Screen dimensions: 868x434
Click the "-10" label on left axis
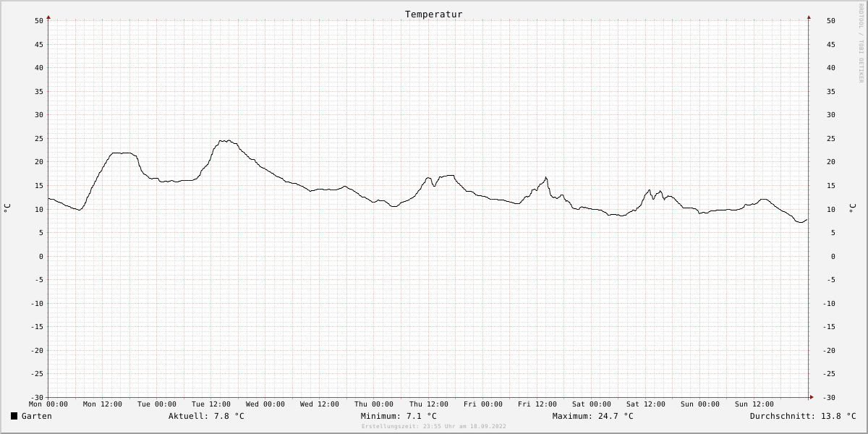(37, 304)
